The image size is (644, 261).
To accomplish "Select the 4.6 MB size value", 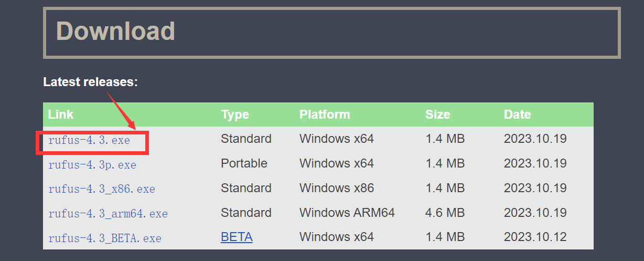I will pyautogui.click(x=445, y=213).
